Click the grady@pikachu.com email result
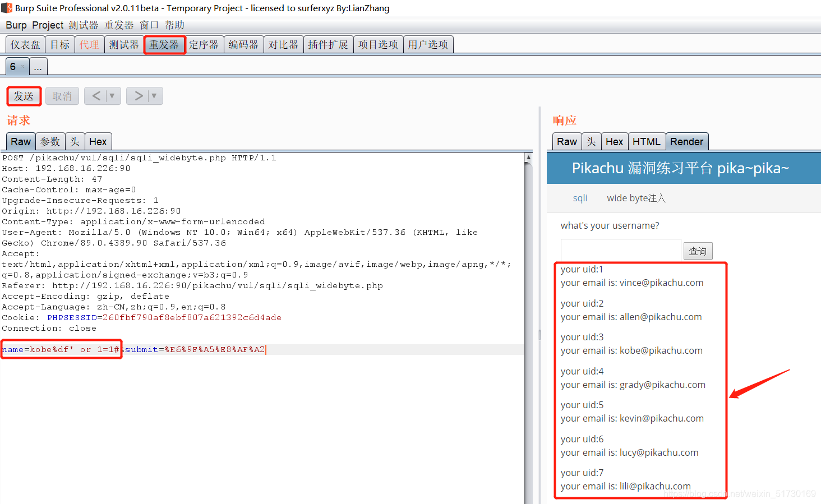This screenshot has height=504, width=821. click(x=662, y=385)
